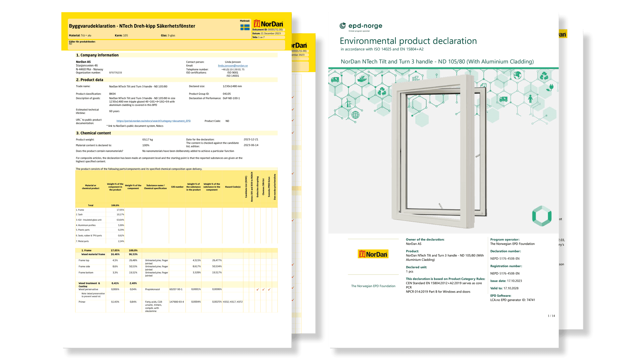Click the recycling icon next to the plug icon
The height and width of the screenshot is (362, 644).
pyautogui.click(x=544, y=76)
